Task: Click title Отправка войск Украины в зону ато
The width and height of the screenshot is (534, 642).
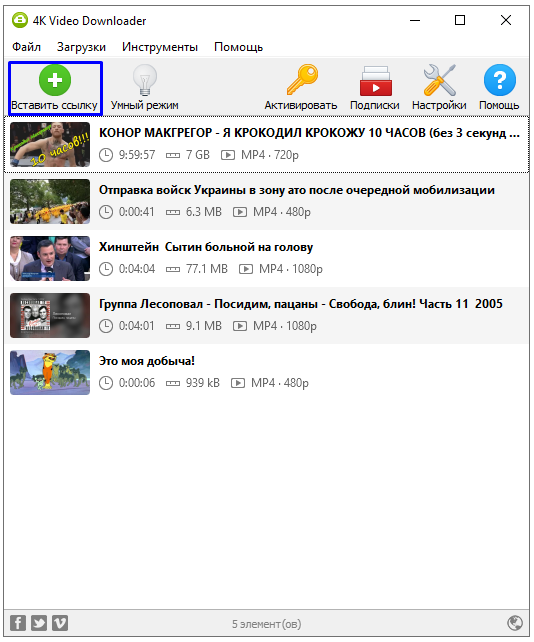Action: 297,190
